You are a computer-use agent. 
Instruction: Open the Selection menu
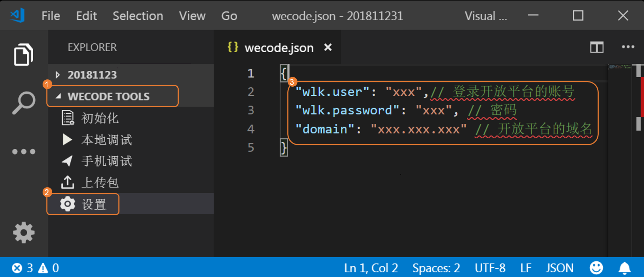pyautogui.click(x=138, y=16)
